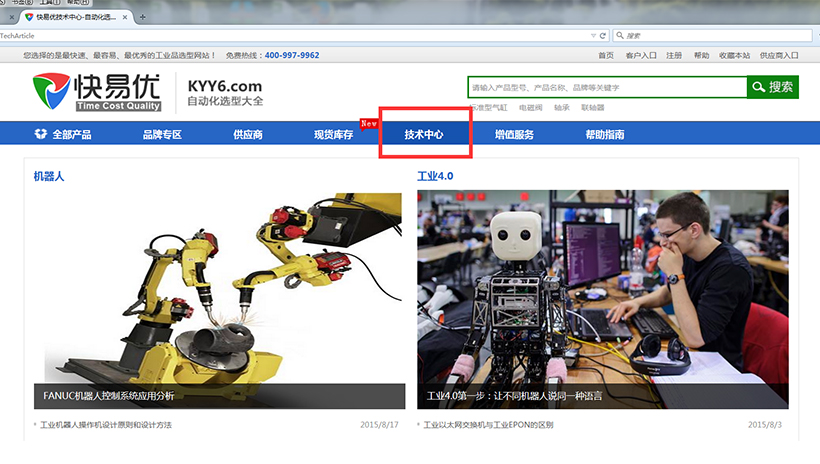Click 标准型气缸 hot keyword link
Viewport: 820px width, 464px height.
click(488, 107)
